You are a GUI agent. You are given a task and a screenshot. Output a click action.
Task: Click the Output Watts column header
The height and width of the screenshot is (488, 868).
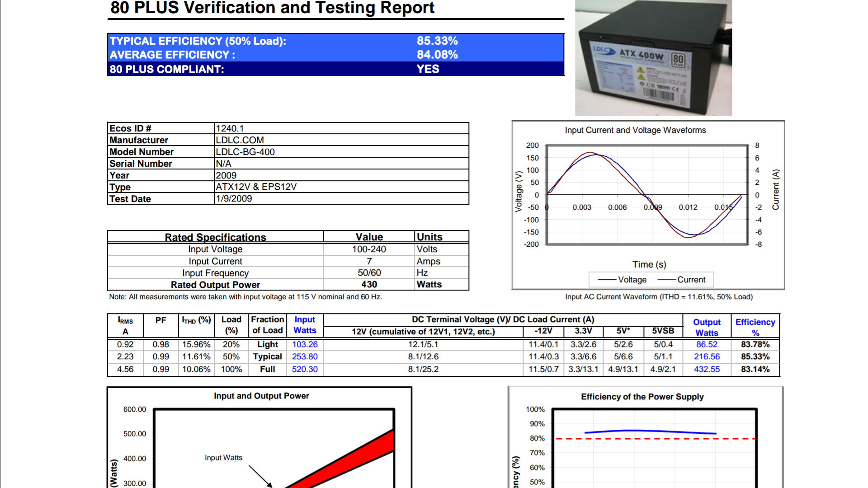(707, 327)
